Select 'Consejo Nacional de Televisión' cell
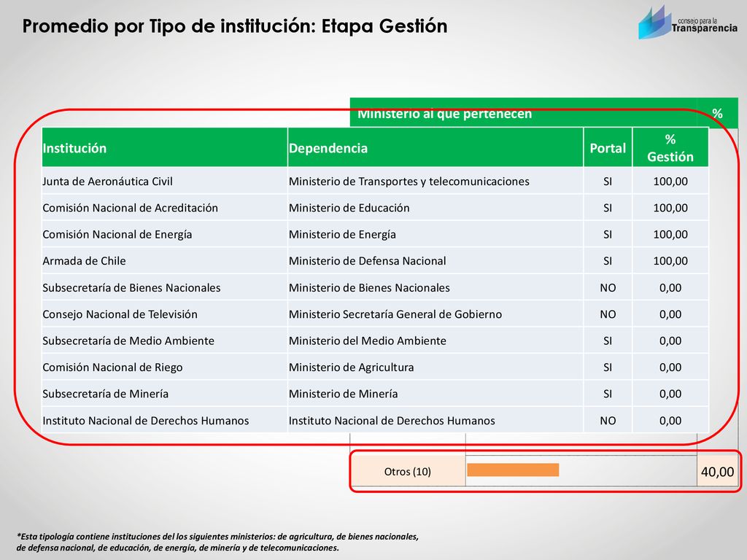 (x=165, y=314)
